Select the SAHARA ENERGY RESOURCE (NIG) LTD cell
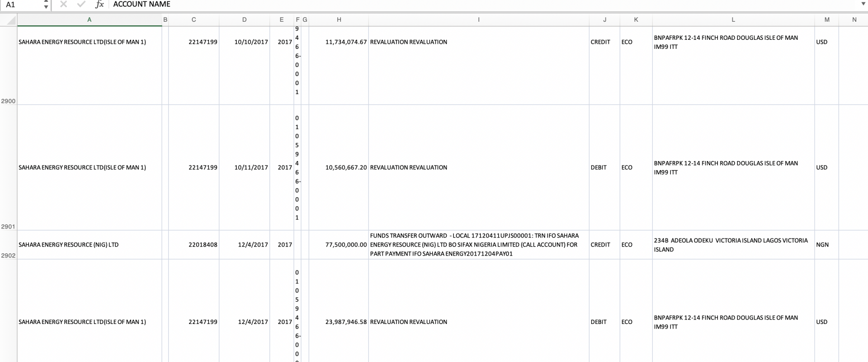This screenshot has width=868, height=362. pyautogui.click(x=90, y=245)
